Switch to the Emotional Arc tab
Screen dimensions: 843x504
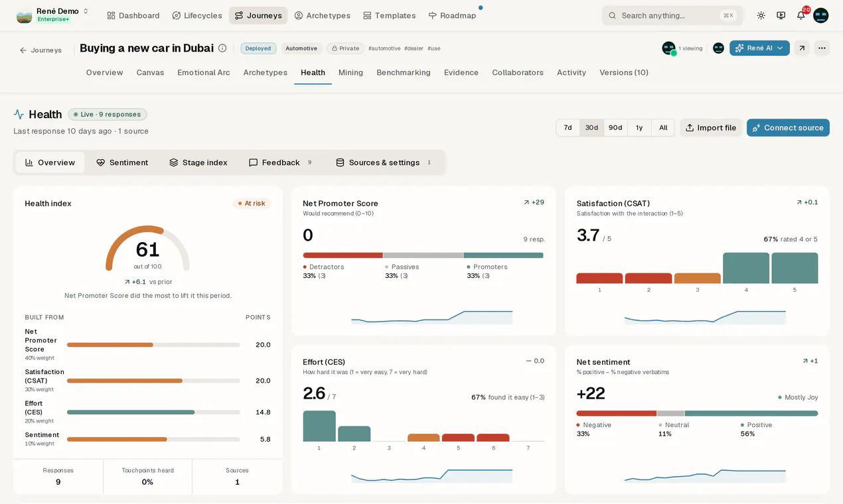tap(203, 72)
